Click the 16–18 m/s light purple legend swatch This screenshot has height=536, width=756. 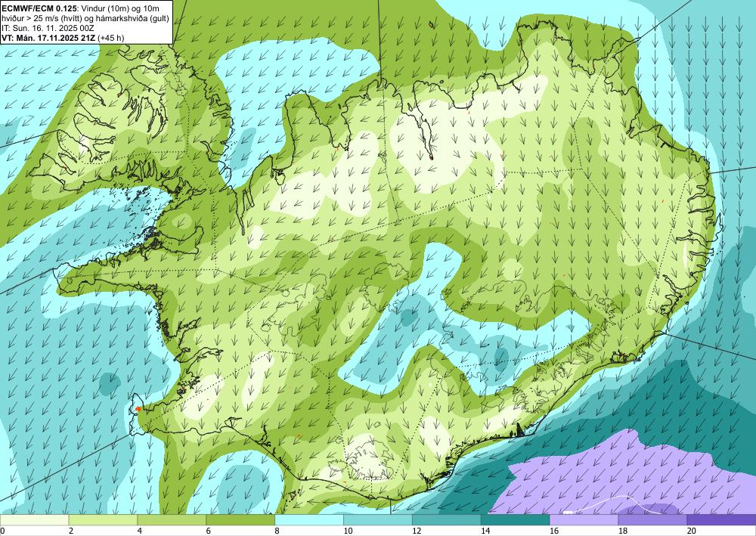tap(584, 520)
